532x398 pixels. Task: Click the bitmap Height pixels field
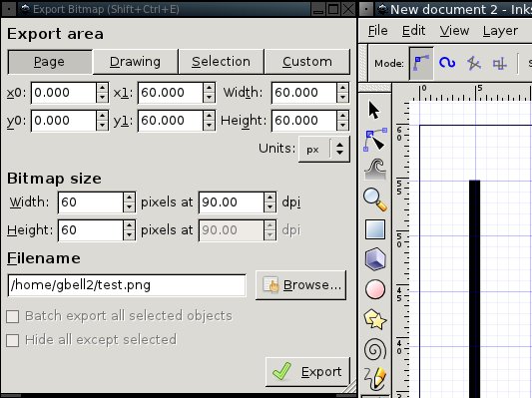point(91,230)
